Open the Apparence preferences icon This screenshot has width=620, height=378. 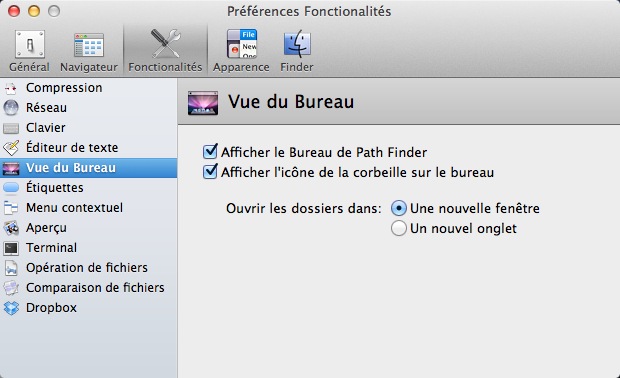pos(241,43)
